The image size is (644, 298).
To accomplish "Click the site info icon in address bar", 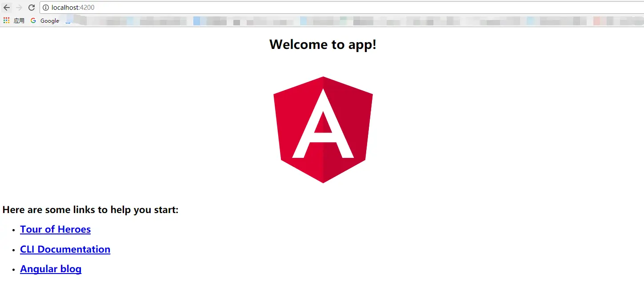I will point(46,8).
